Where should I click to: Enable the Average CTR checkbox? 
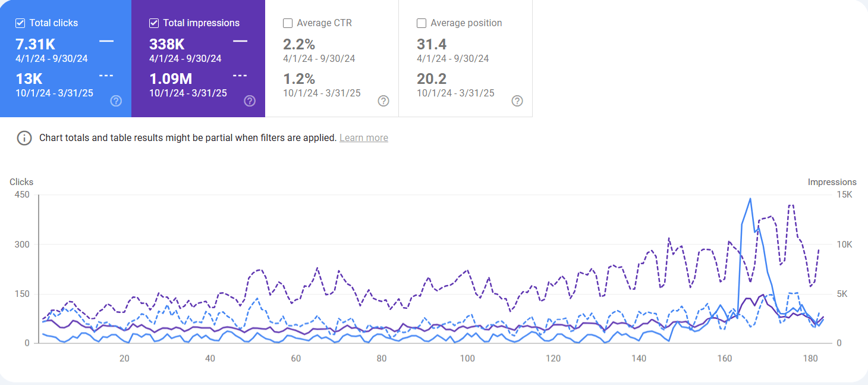[288, 23]
